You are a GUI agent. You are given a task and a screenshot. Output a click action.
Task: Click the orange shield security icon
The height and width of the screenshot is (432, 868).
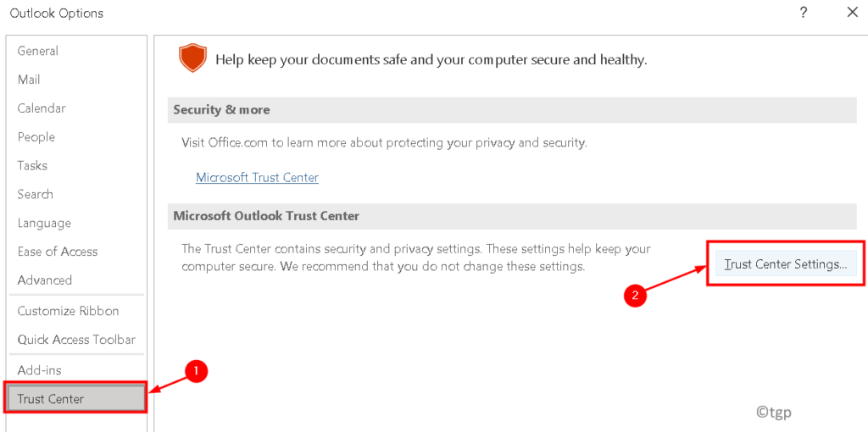click(x=192, y=58)
